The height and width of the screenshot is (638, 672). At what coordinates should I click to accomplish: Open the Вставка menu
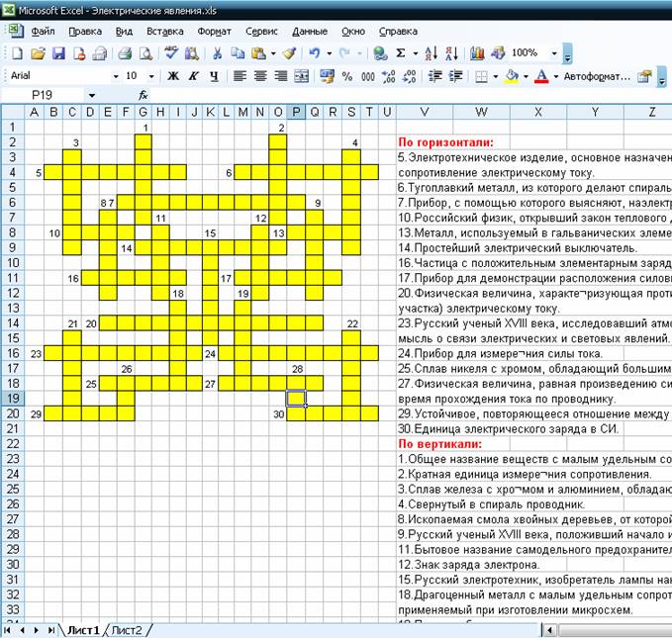click(x=165, y=32)
